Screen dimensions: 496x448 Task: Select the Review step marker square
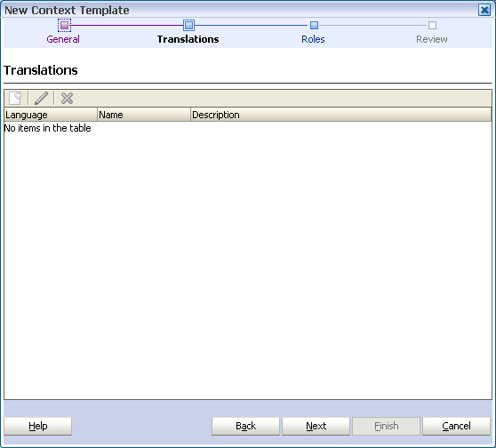click(x=432, y=25)
